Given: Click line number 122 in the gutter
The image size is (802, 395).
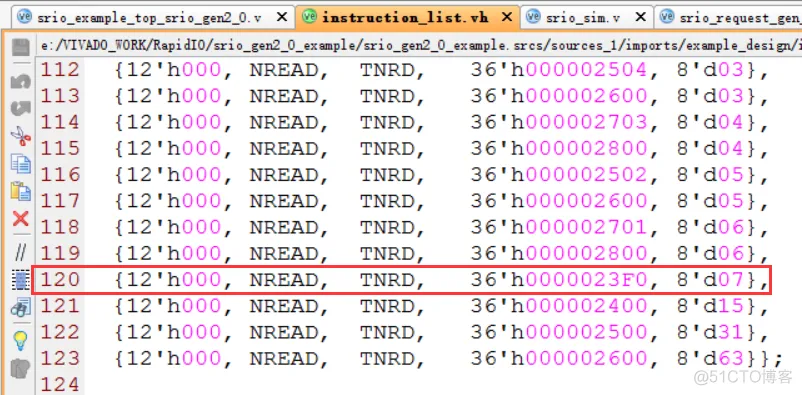Looking at the screenshot, I should coord(59,333).
